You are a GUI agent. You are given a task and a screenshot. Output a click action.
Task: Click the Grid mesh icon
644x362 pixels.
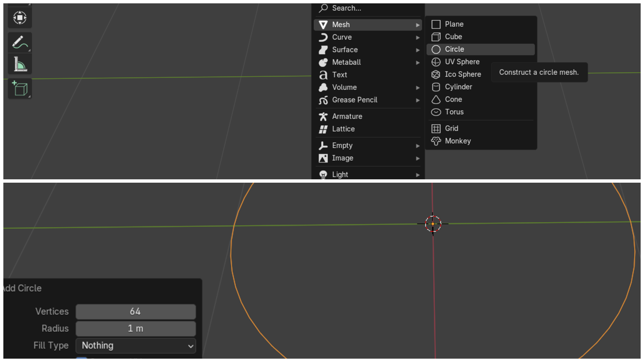(436, 129)
